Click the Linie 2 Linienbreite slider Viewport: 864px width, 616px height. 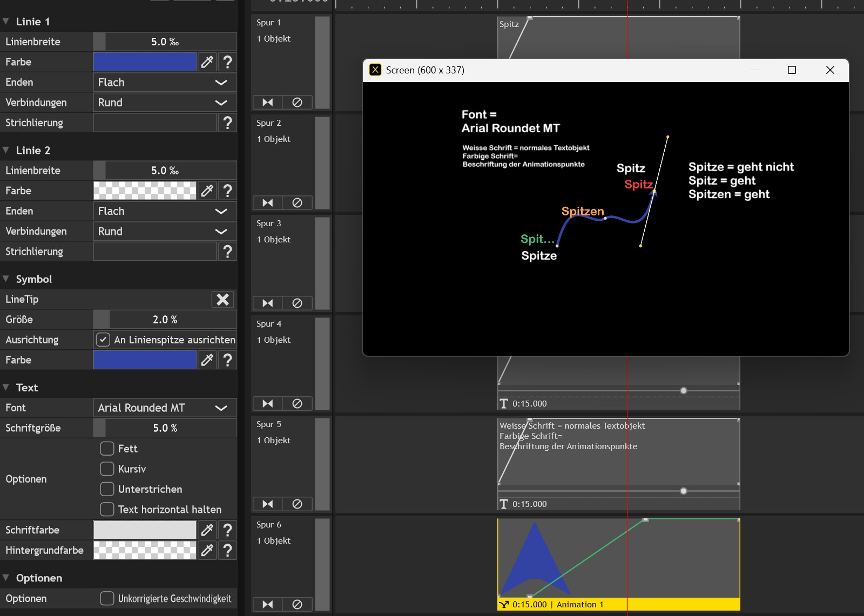[x=165, y=171]
